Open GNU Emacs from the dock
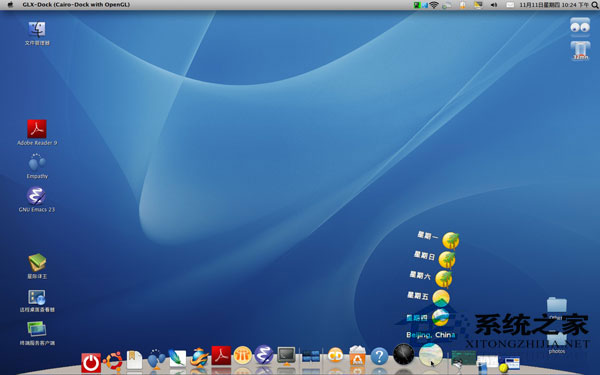Screen dimensions: 600x375 (x=264, y=355)
